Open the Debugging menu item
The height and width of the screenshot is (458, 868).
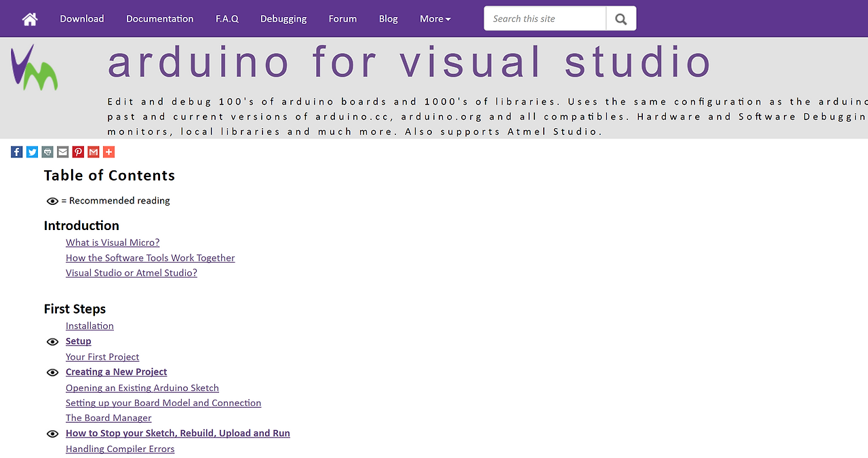click(283, 19)
